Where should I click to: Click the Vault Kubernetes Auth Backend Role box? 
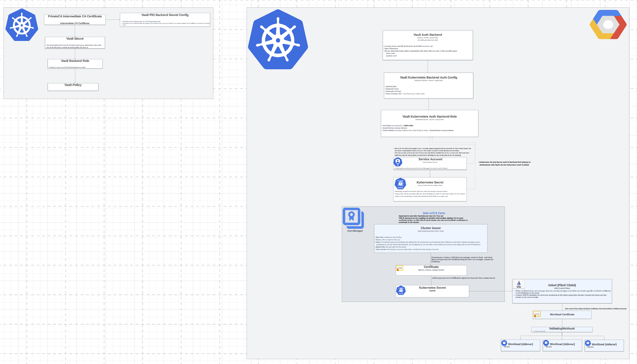point(429,123)
